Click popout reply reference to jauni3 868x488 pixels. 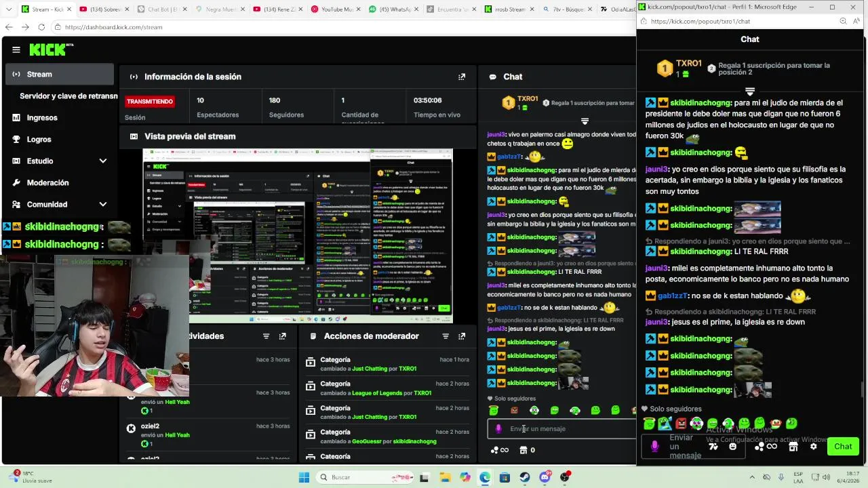747,241
